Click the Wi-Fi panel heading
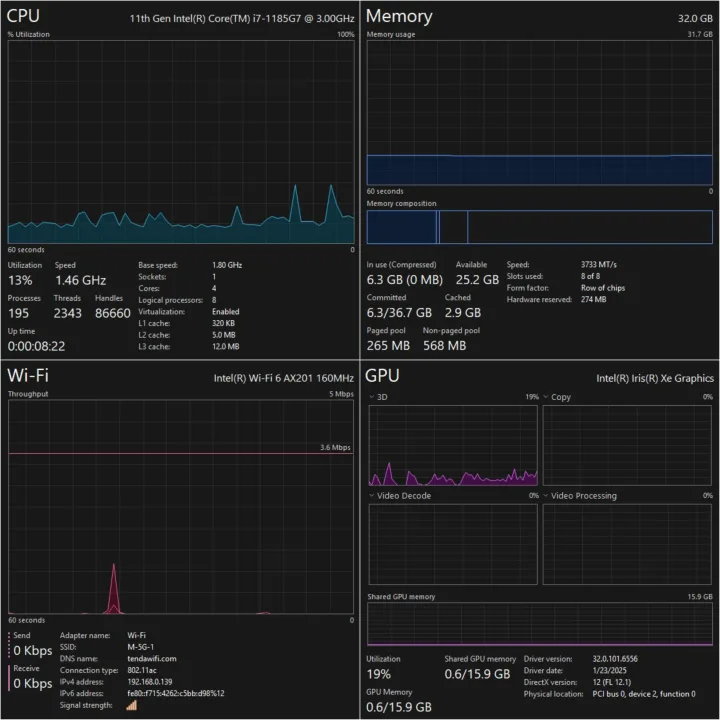720x720 pixels. 29,376
